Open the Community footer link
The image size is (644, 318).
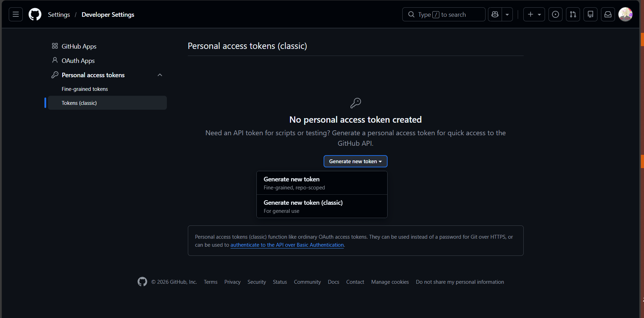(x=307, y=282)
